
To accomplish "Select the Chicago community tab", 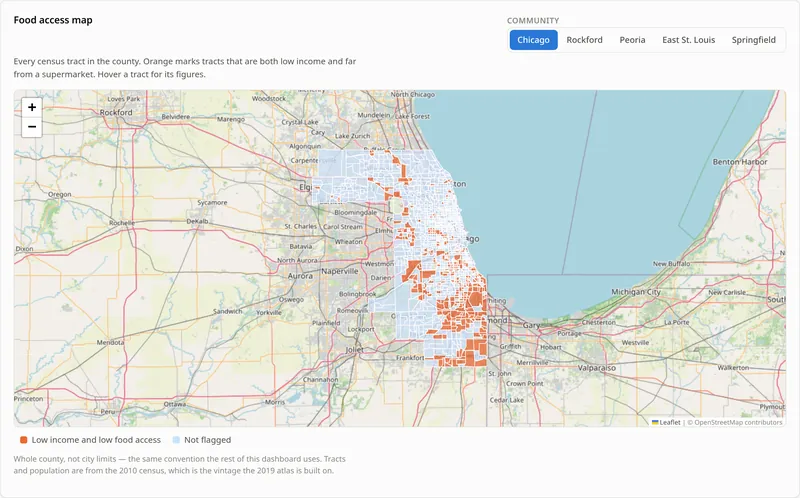I will tap(533, 40).
